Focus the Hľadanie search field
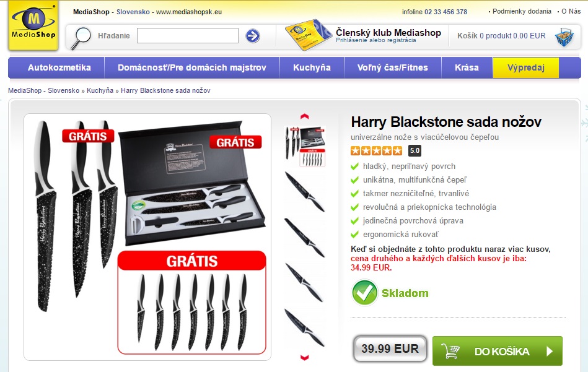Viewport: 588px width, 372px height. point(188,35)
